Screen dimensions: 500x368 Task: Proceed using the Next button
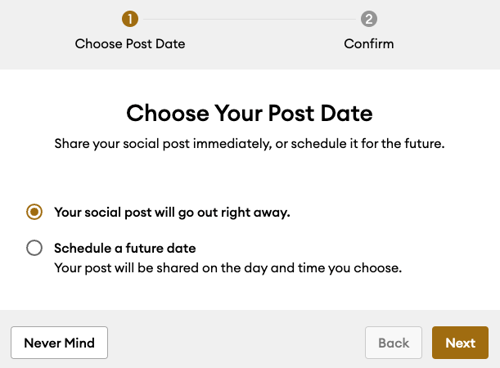coord(460,343)
